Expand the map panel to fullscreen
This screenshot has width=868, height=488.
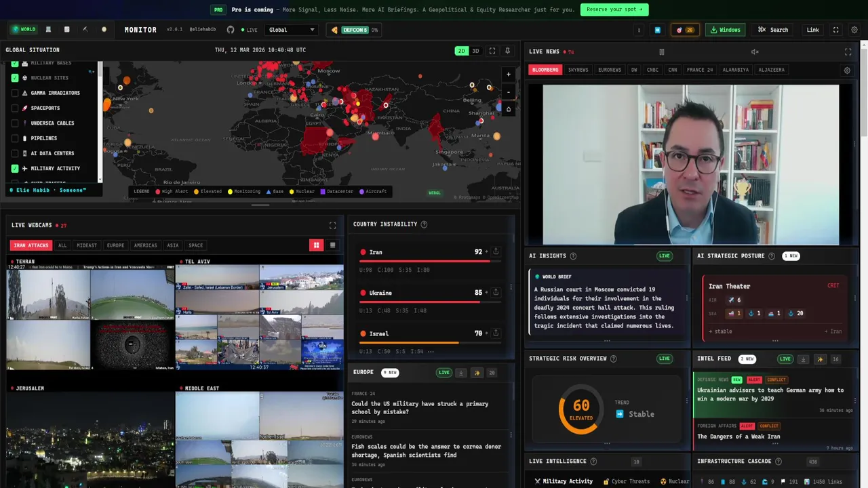point(492,51)
